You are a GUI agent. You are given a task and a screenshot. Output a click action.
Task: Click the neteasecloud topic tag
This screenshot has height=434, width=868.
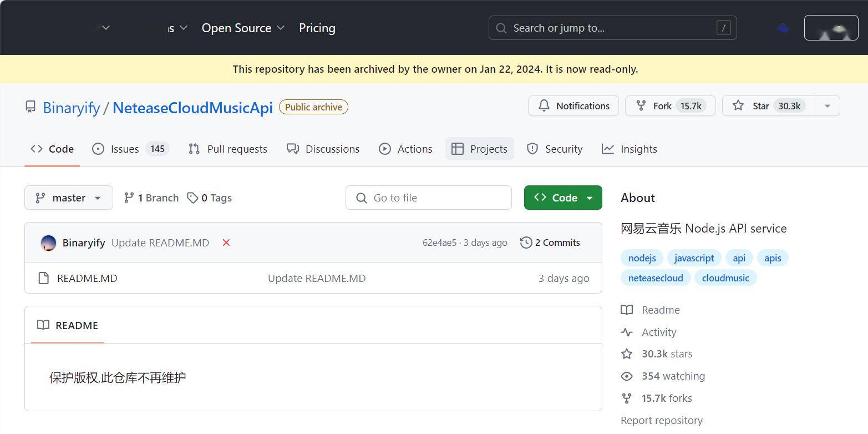(656, 278)
